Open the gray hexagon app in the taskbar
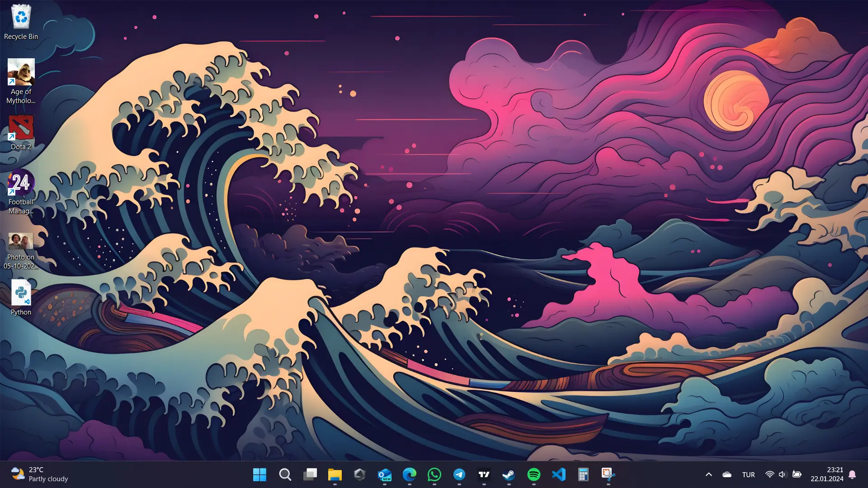Screen dimensions: 868x488 pyautogui.click(x=360, y=474)
